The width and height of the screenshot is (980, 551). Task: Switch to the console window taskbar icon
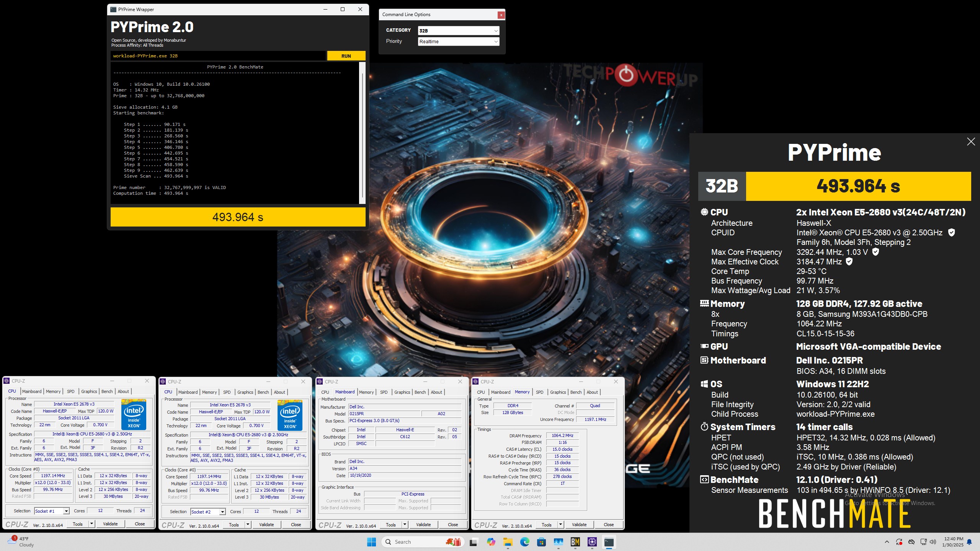(609, 542)
